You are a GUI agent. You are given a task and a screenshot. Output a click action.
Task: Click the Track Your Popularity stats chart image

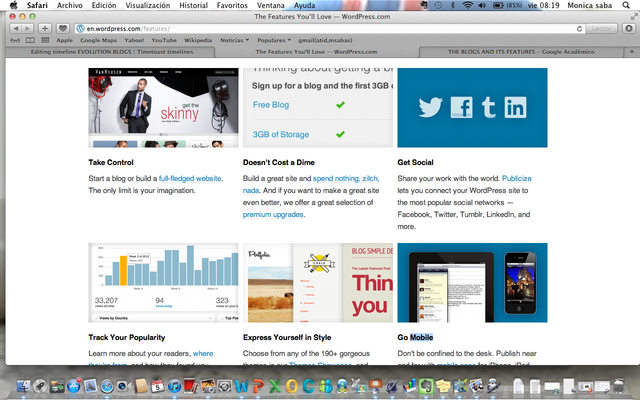pyautogui.click(x=163, y=283)
